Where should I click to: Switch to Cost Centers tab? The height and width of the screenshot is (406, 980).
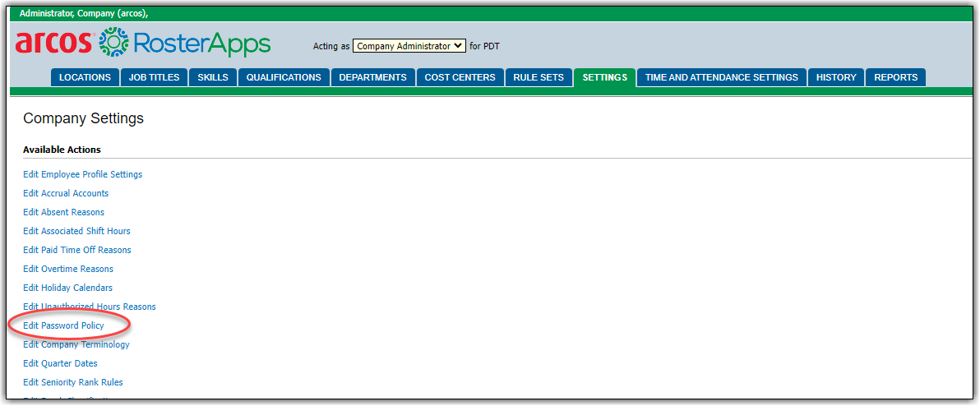click(460, 77)
